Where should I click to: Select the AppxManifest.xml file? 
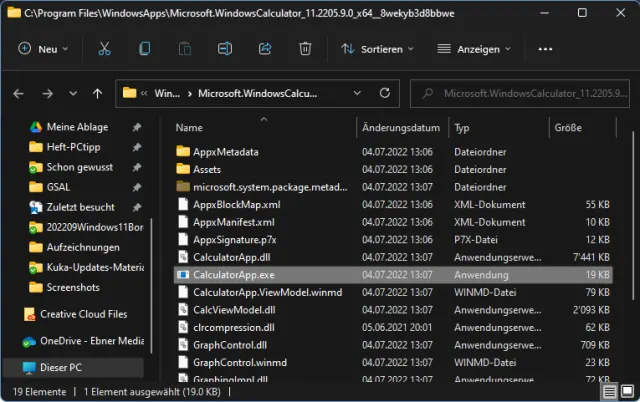233,221
